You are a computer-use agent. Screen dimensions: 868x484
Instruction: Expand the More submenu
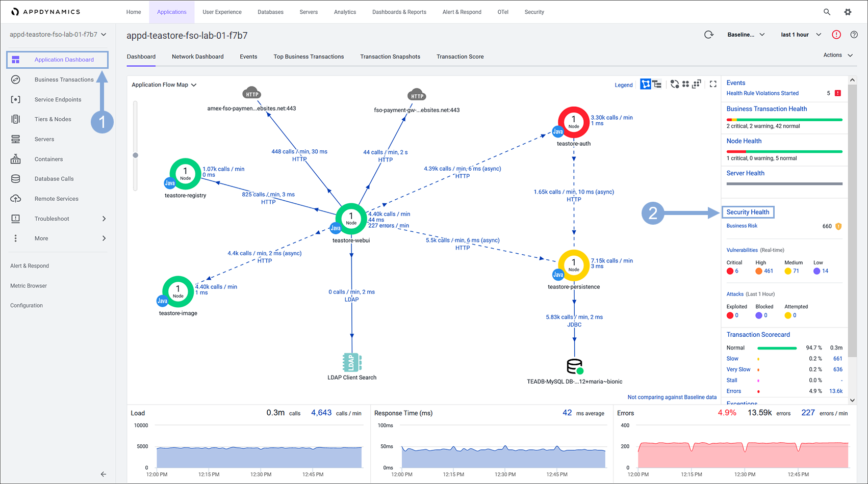point(104,238)
